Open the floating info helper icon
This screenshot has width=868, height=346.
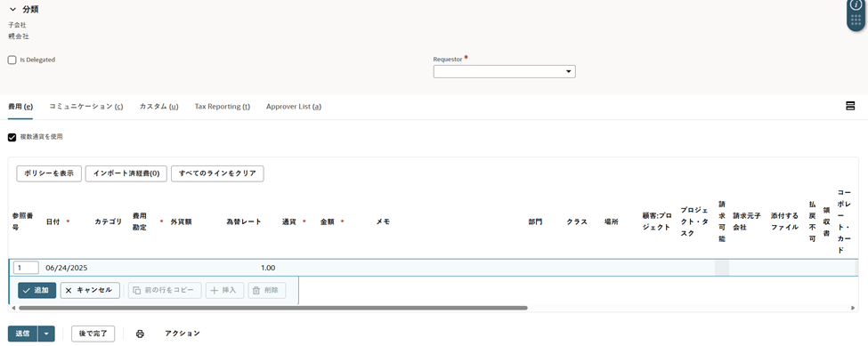click(x=856, y=5)
